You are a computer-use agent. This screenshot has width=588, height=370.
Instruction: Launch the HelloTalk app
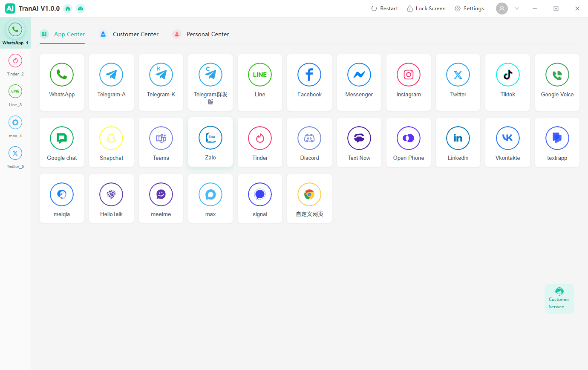[x=111, y=198]
